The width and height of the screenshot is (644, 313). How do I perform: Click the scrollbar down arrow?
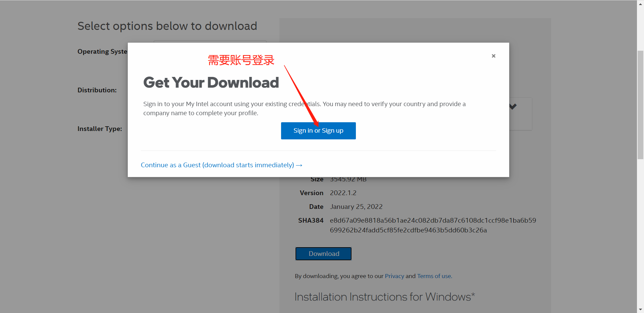[x=640, y=309]
